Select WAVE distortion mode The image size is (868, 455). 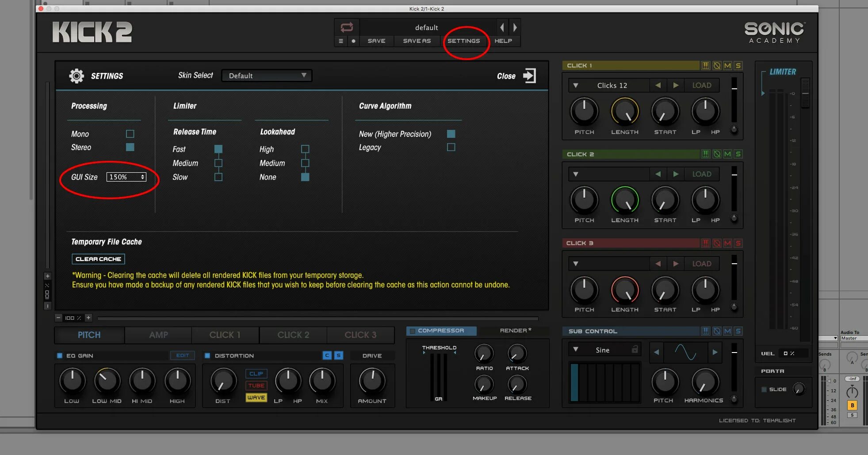[256, 398]
